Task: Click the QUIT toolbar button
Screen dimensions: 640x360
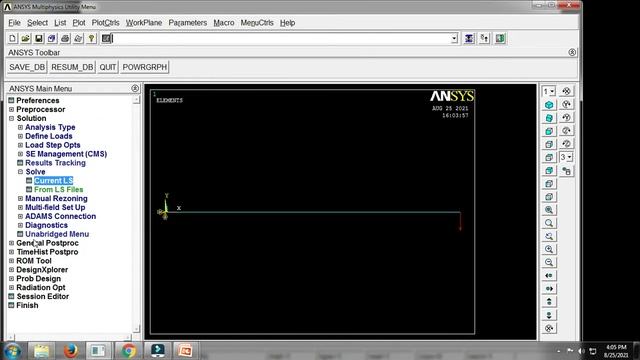Action: coord(108,67)
